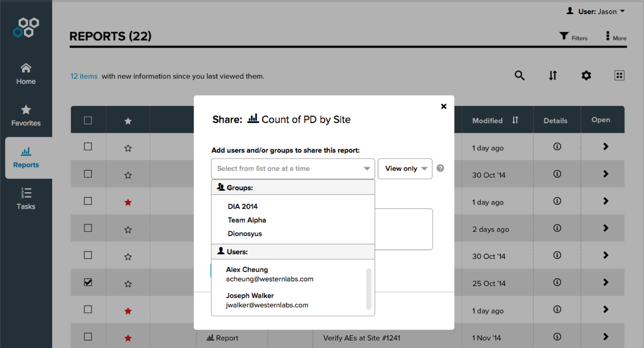Image resolution: width=644 pixels, height=348 pixels.
Task: Open Favorites in sidebar
Action: [26, 115]
